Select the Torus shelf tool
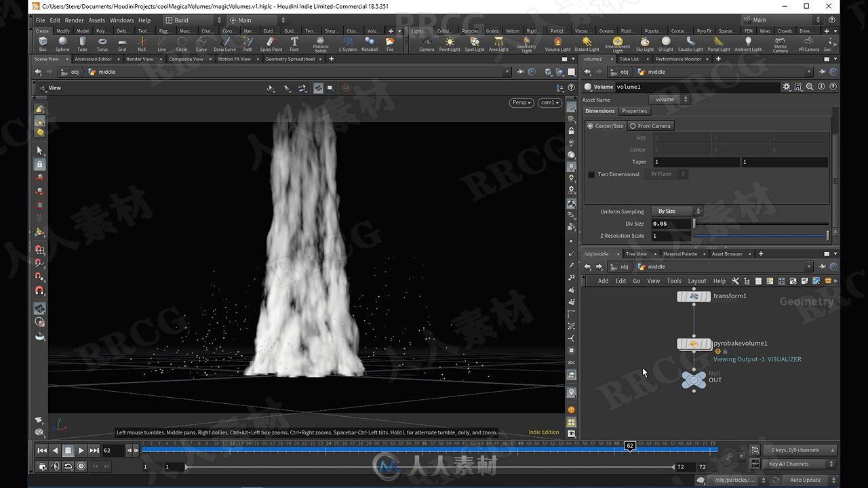Screen dimensions: 868x488 102,44
